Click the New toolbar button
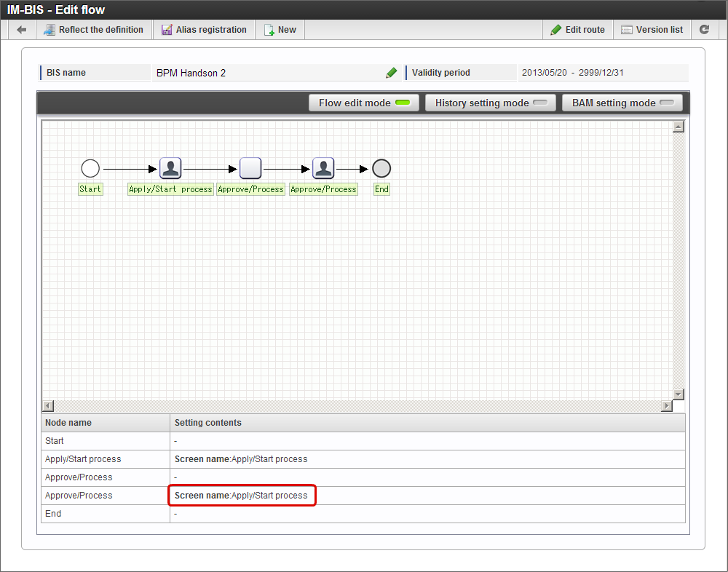The width and height of the screenshot is (728, 572). click(280, 30)
